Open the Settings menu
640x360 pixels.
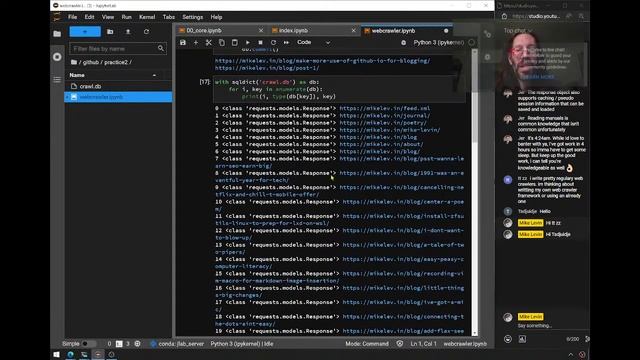coord(193,17)
